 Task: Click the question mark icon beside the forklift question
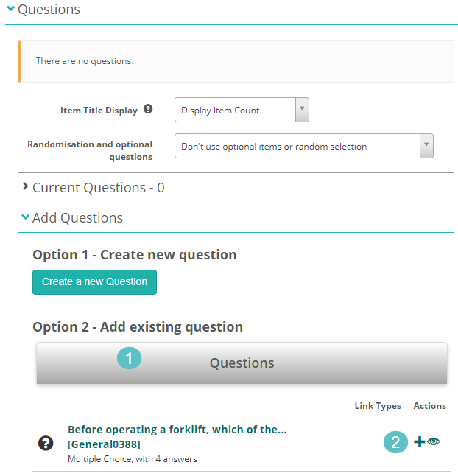tap(45, 444)
